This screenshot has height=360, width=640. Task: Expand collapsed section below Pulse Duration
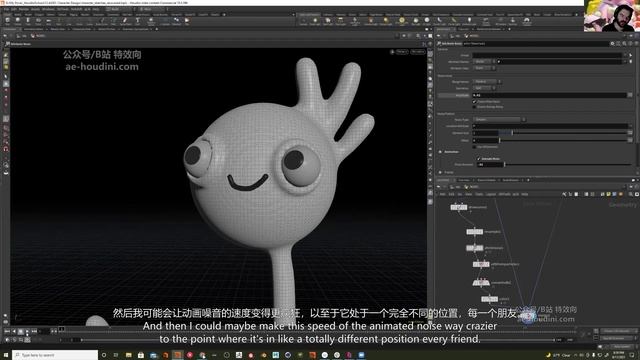point(440,172)
